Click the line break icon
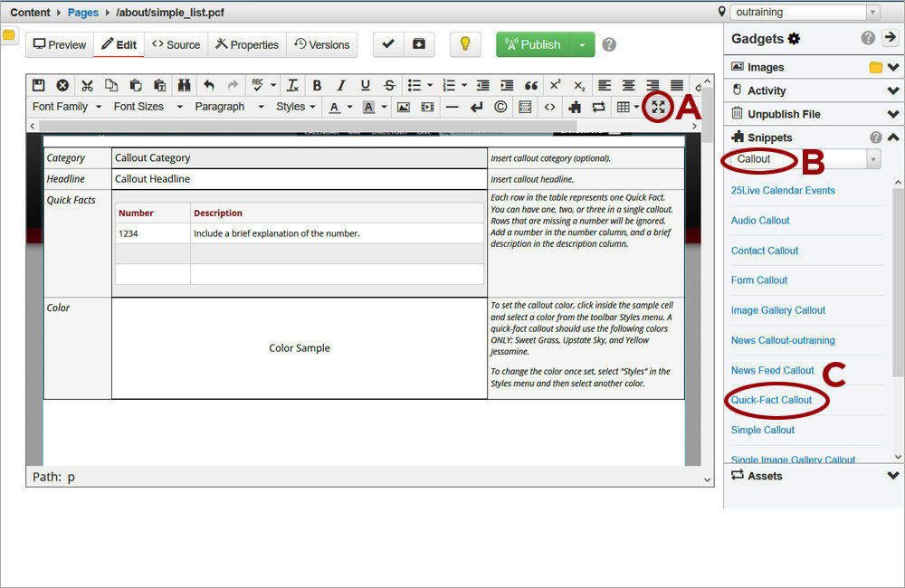Screen dimensions: 905x588 point(477,107)
